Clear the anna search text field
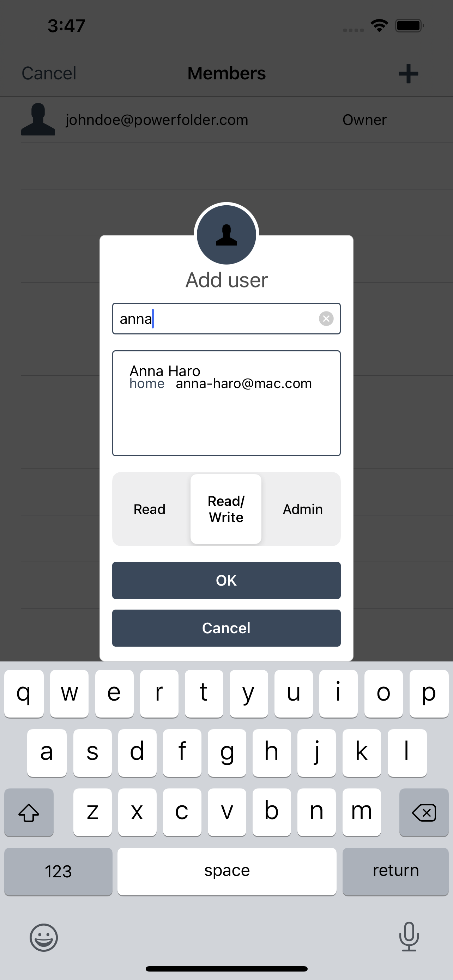Screen dimensions: 453x980 coord(326,319)
